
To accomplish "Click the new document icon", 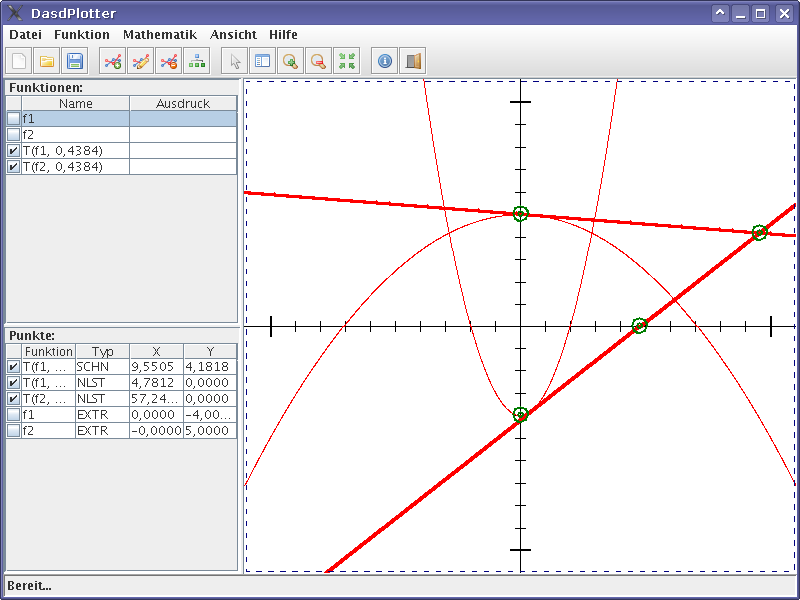I will click(19, 62).
